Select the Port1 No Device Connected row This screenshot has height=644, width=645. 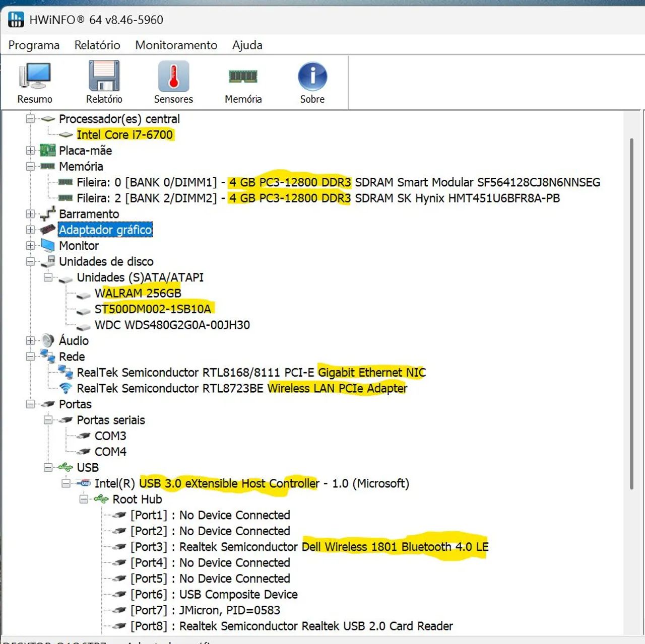[210, 515]
